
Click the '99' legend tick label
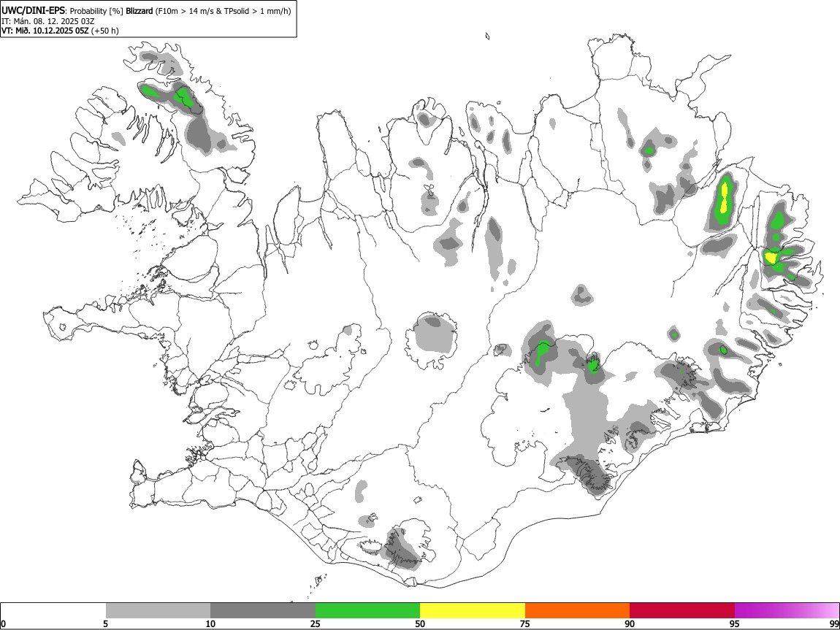(x=834, y=623)
